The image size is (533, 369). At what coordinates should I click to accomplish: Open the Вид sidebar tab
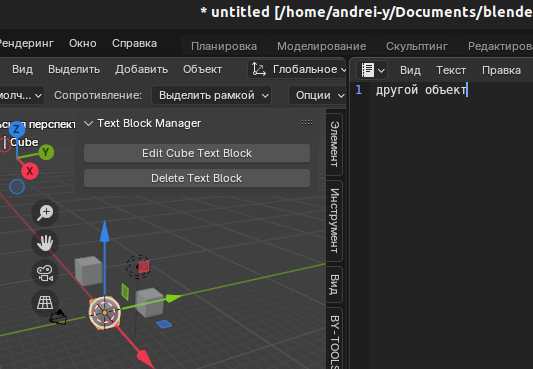coord(334,284)
